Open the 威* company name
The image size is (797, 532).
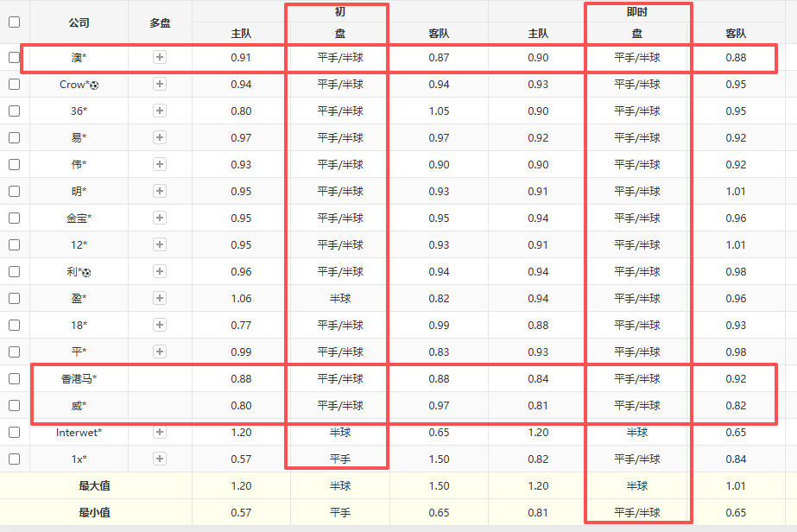(x=79, y=406)
